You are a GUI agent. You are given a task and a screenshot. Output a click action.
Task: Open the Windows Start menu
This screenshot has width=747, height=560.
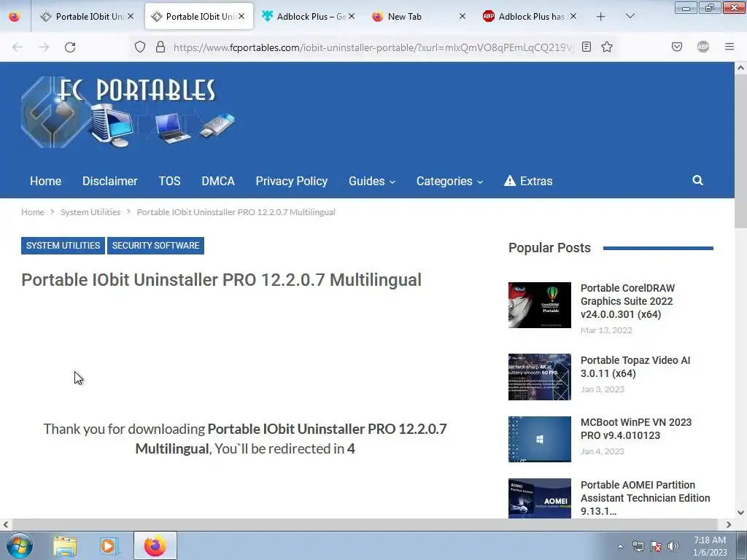[x=19, y=545]
